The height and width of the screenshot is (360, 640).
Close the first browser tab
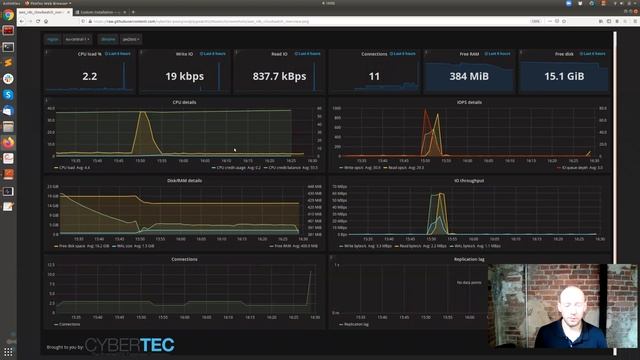[68, 12]
